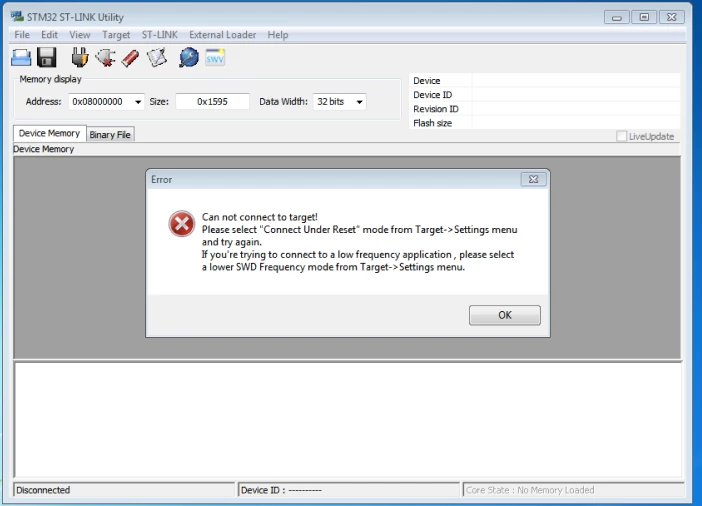Image resolution: width=702 pixels, height=506 pixels.
Task: Click the 'Disconnected' status bar text
Action: (43, 490)
